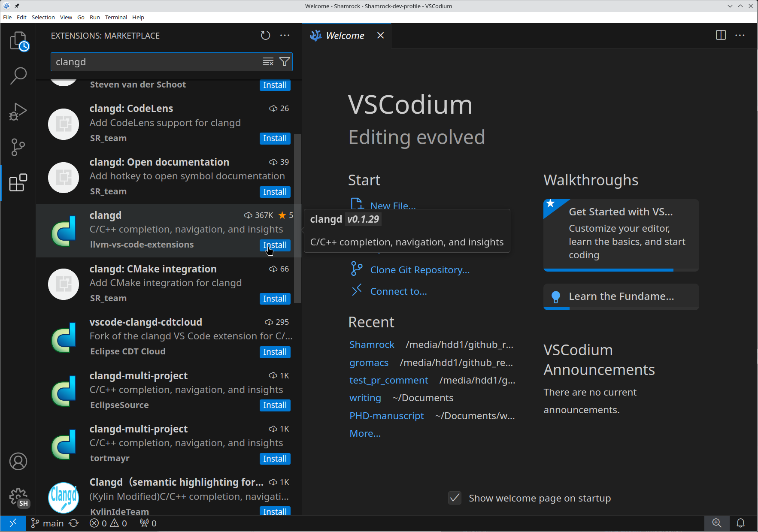Viewport: 758px width, 532px height.
Task: Select clangd: Open documentation extension title
Action: click(x=159, y=162)
